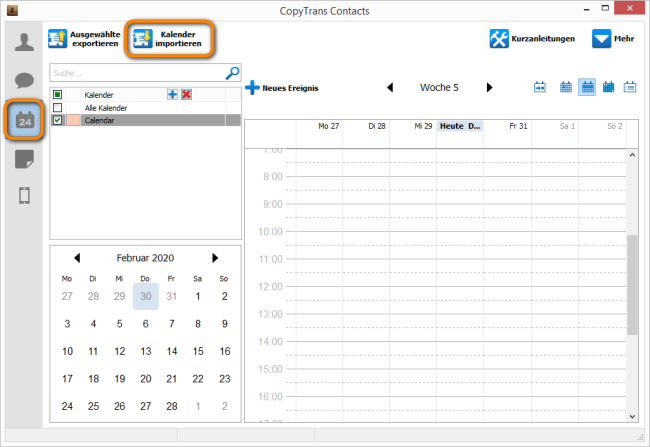
Task: Check the Alle Kalender checkbox
Action: pos(58,108)
